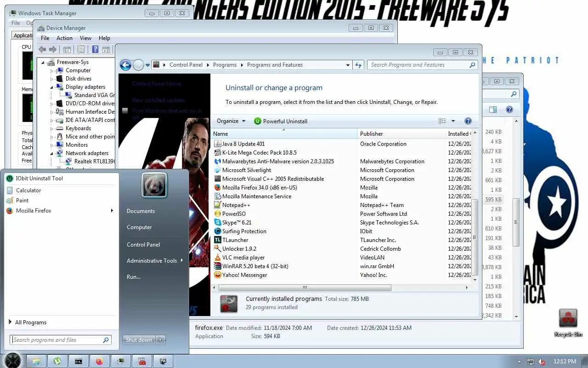Open the Recycle Bin desktop icon
The width and height of the screenshot is (588, 368).
pyautogui.click(x=568, y=323)
